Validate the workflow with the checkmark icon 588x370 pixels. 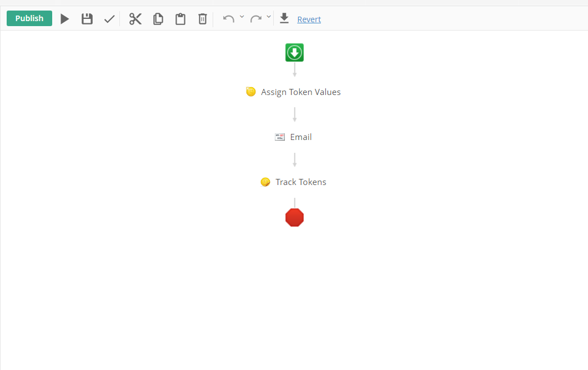point(109,19)
